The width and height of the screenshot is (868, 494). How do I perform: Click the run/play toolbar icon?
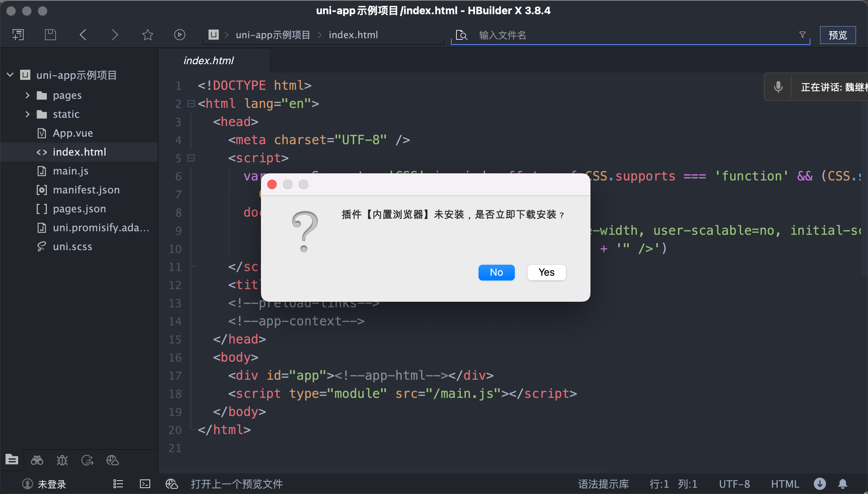(180, 35)
